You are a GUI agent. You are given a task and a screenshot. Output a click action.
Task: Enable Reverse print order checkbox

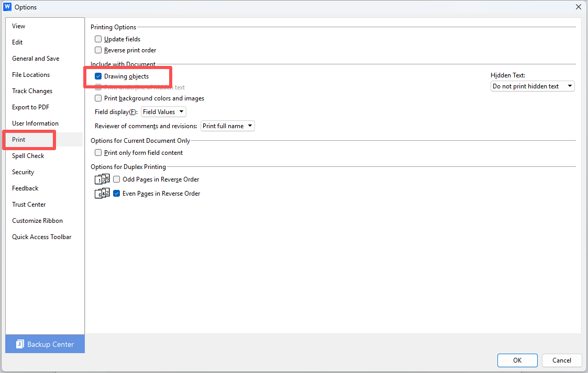[98, 50]
